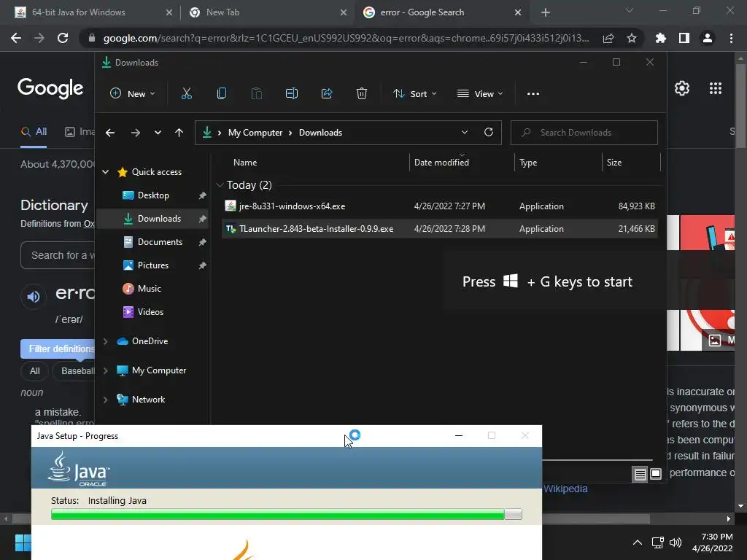Viewport: 747px width, 560px height.
Task: Select the All search results tab
Action: [x=34, y=132]
